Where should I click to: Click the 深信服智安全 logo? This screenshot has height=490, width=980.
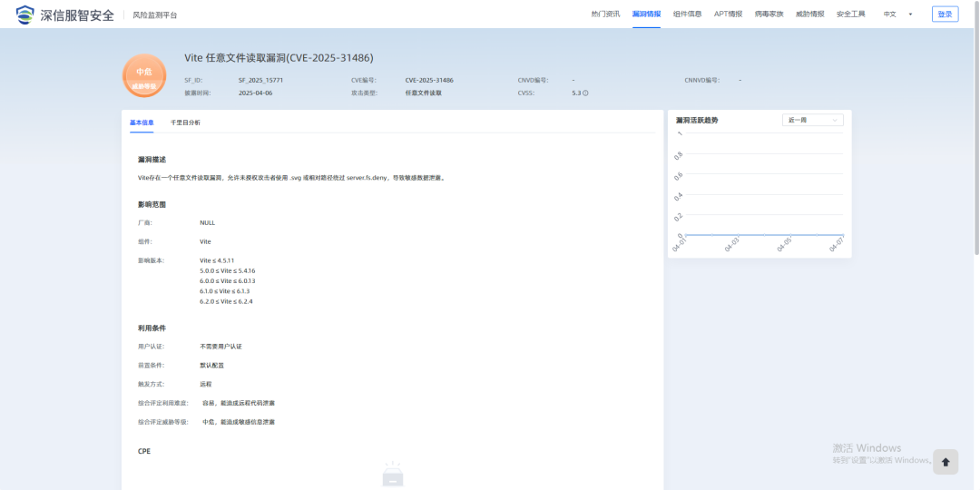tap(64, 15)
